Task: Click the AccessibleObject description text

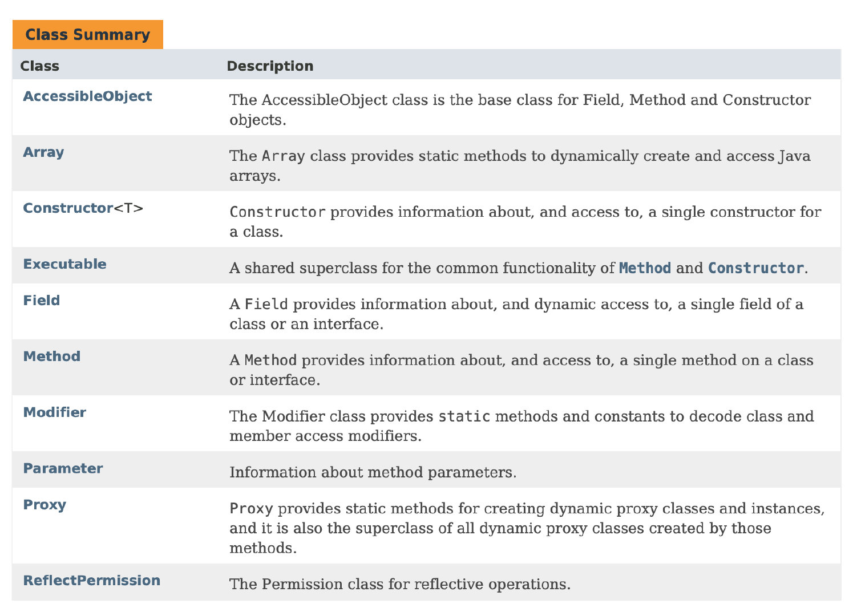Action: [x=520, y=110]
